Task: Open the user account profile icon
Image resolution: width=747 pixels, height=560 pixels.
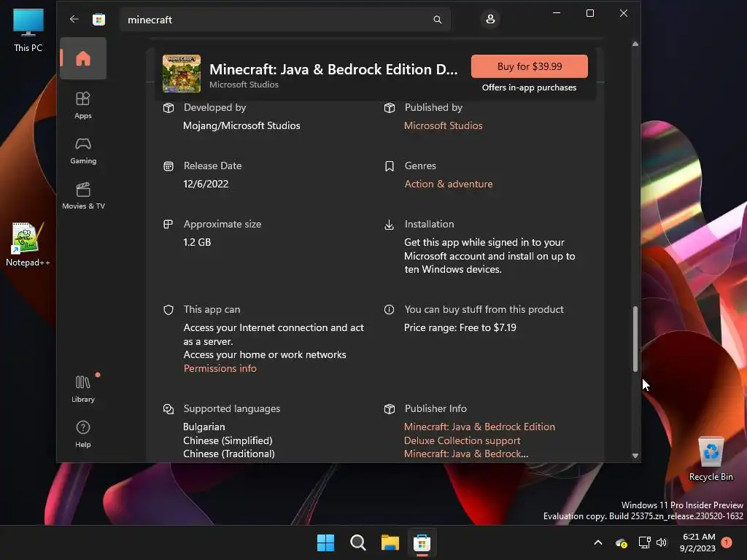Action: click(x=490, y=19)
